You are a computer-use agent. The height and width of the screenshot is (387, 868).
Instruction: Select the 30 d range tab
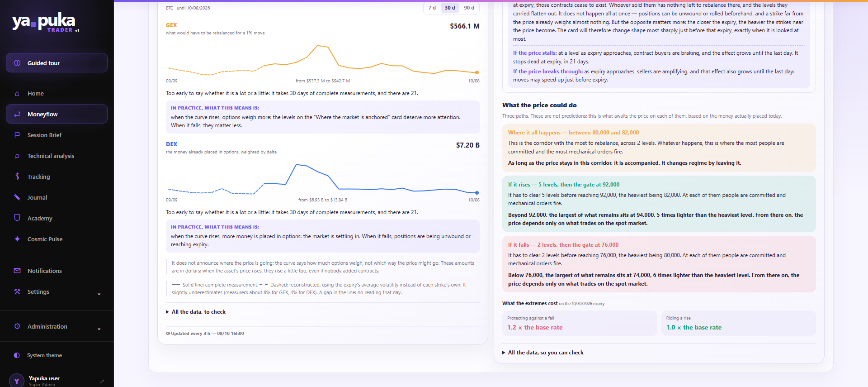[x=450, y=8]
